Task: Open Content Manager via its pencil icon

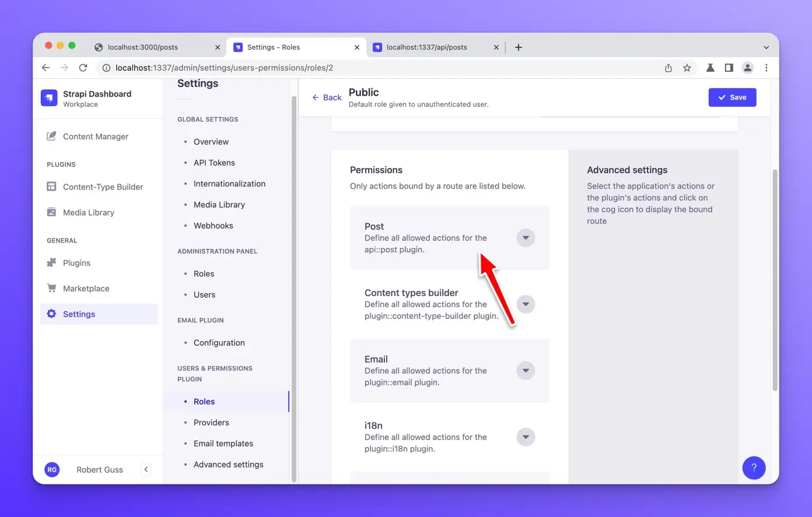Action: click(x=51, y=136)
